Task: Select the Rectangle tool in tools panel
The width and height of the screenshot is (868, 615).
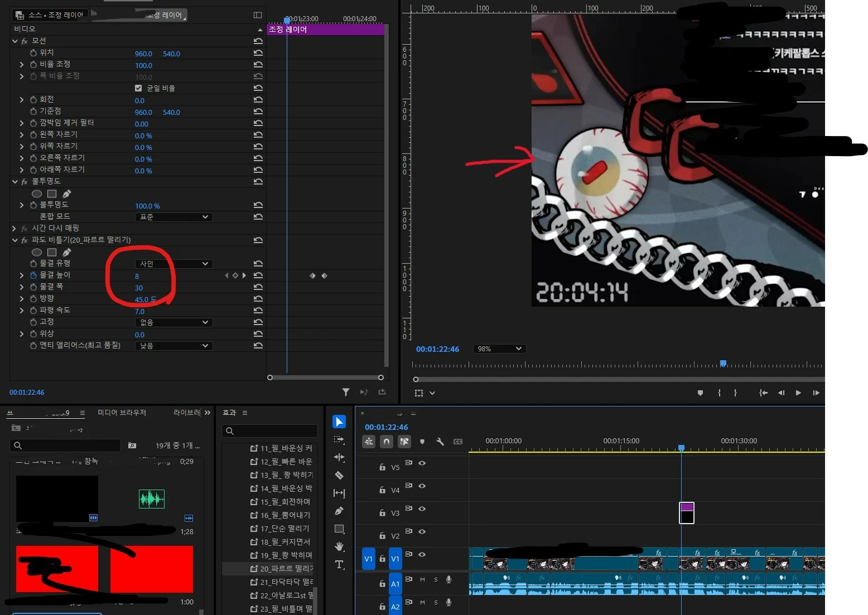Action: 339,529
